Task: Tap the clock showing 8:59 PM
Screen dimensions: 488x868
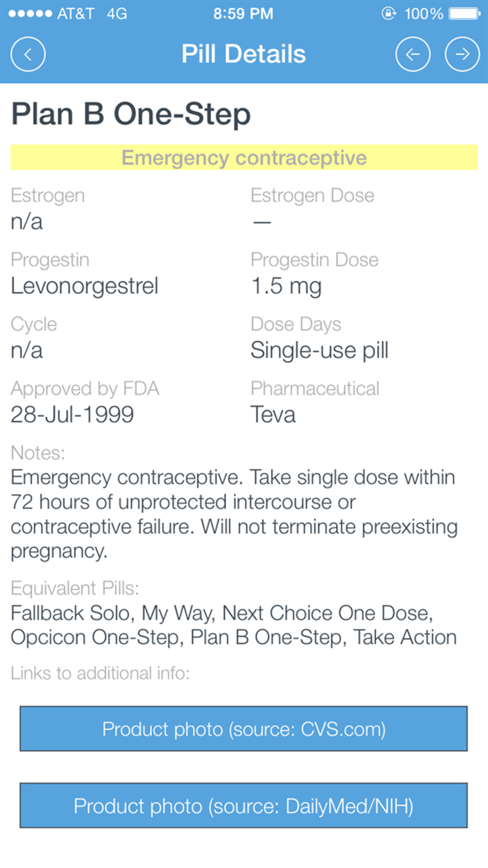Action: pyautogui.click(x=243, y=12)
